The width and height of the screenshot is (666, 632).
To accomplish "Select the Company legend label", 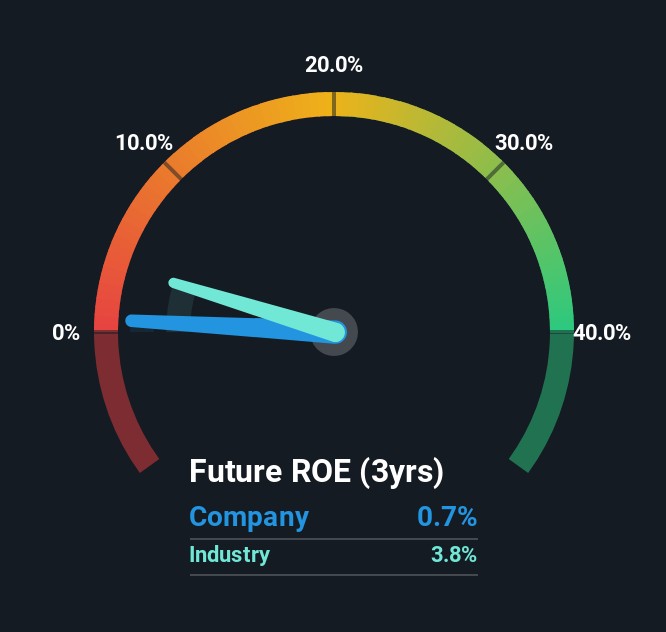I will coord(249,517).
